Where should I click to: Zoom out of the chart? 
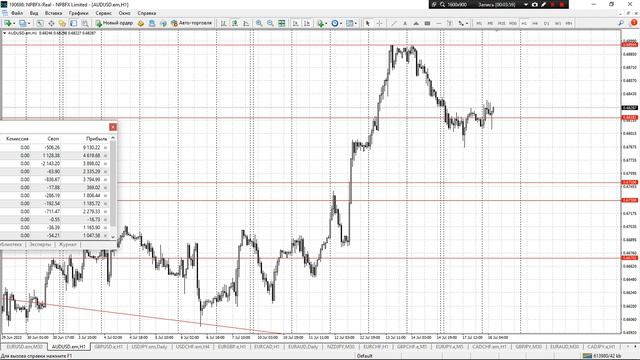pyautogui.click(x=270, y=23)
